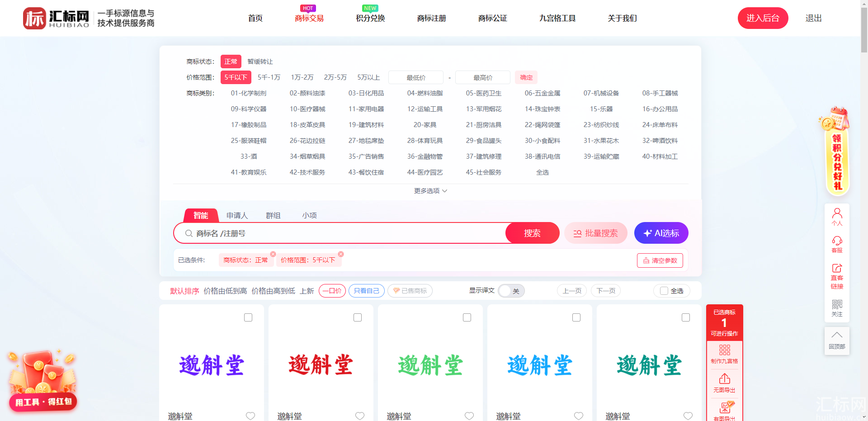Favorite the fourth 邈斛堂 card heart icon
Viewport: 868px width, 421px height.
(x=579, y=416)
